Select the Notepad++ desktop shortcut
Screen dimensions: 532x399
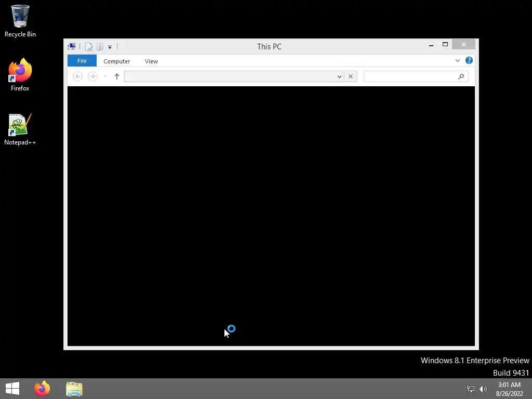[20, 129]
